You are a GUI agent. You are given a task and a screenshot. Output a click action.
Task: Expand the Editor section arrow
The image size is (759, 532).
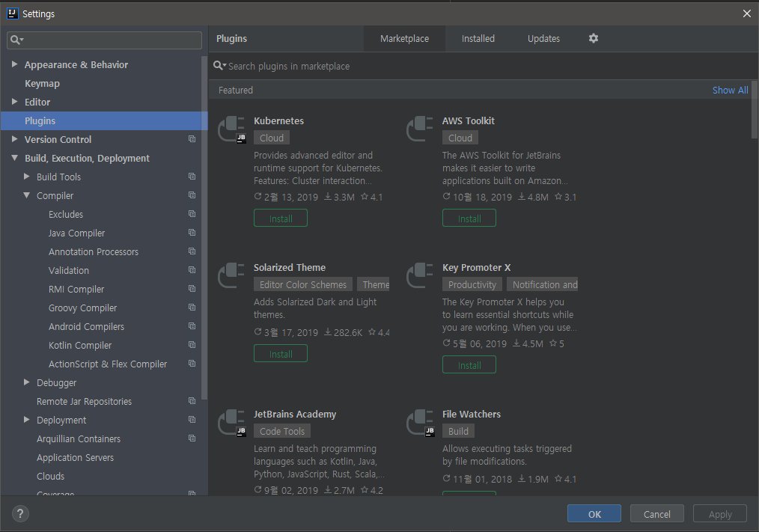tap(14, 102)
